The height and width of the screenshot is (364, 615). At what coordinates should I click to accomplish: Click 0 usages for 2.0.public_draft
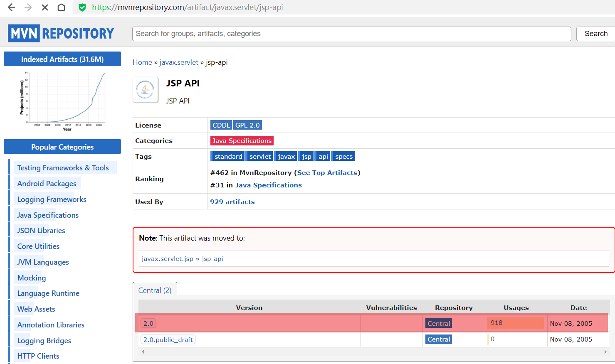493,339
